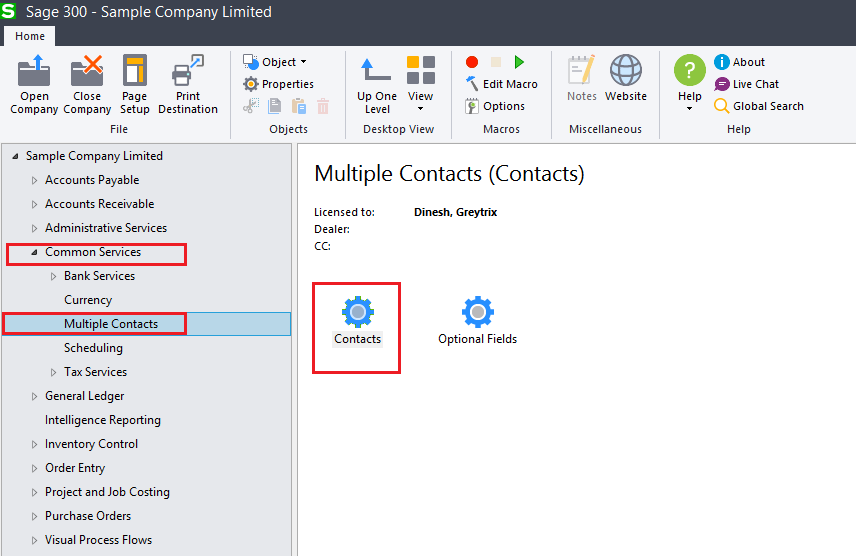Click the Delete trash icon in Objects
This screenshot has height=556, width=856.
point(323,106)
